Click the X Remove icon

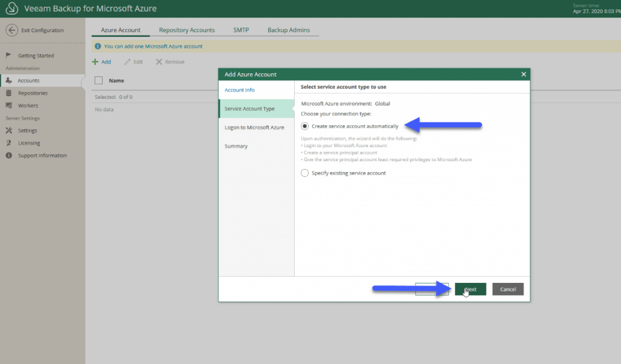pyautogui.click(x=159, y=62)
